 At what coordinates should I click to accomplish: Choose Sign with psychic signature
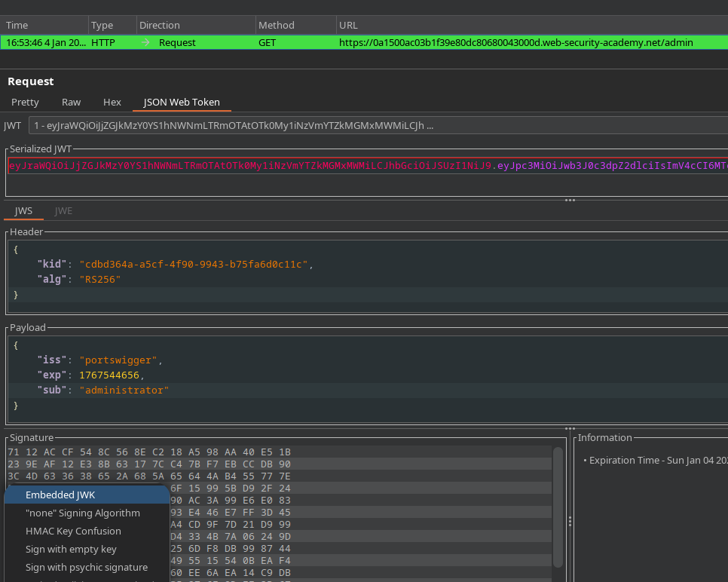pyautogui.click(x=86, y=567)
